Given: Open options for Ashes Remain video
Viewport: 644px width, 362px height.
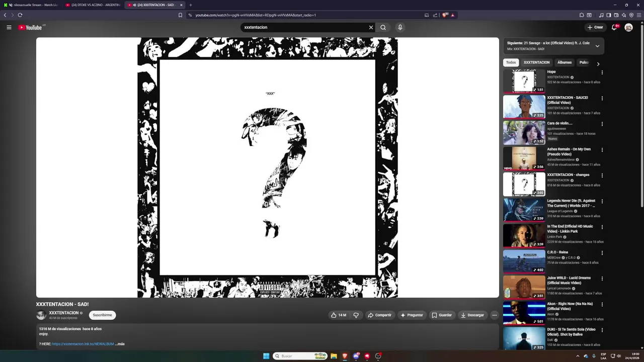Looking at the screenshot, I should [602, 150].
